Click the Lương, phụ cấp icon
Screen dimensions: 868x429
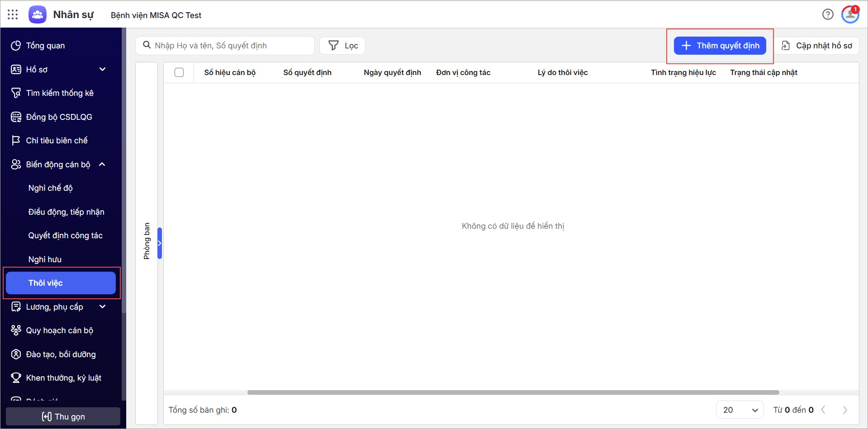point(16,307)
